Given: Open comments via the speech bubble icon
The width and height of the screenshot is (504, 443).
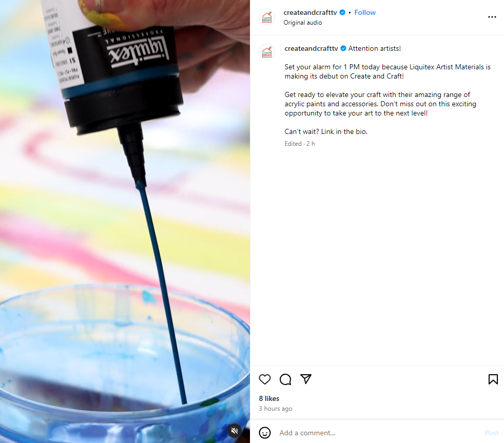Looking at the screenshot, I should pos(285,379).
